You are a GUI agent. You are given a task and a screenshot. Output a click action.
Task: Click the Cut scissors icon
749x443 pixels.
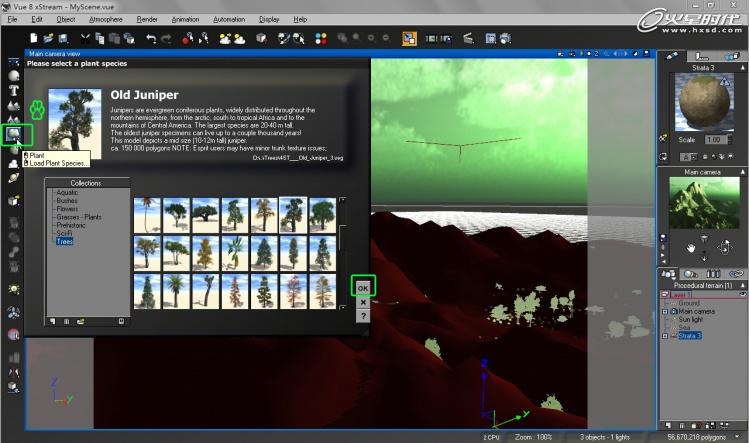coord(86,38)
